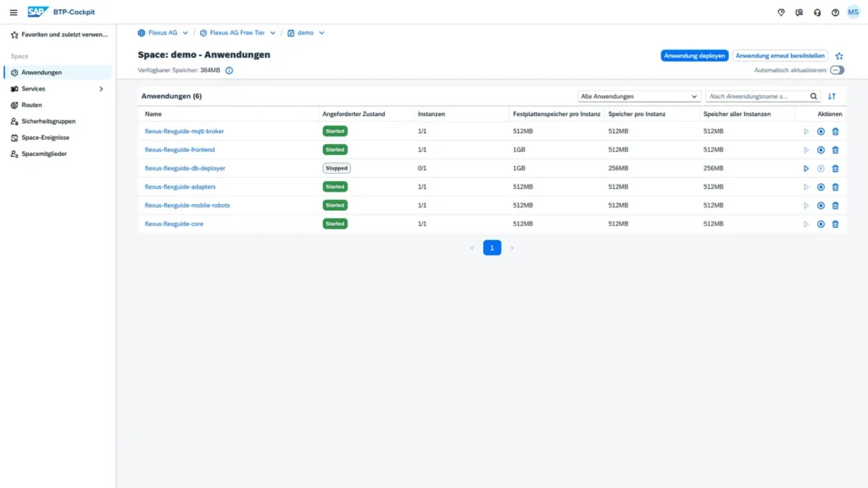
Task: Expand the demo breadcrumb dropdown
Action: point(321,33)
